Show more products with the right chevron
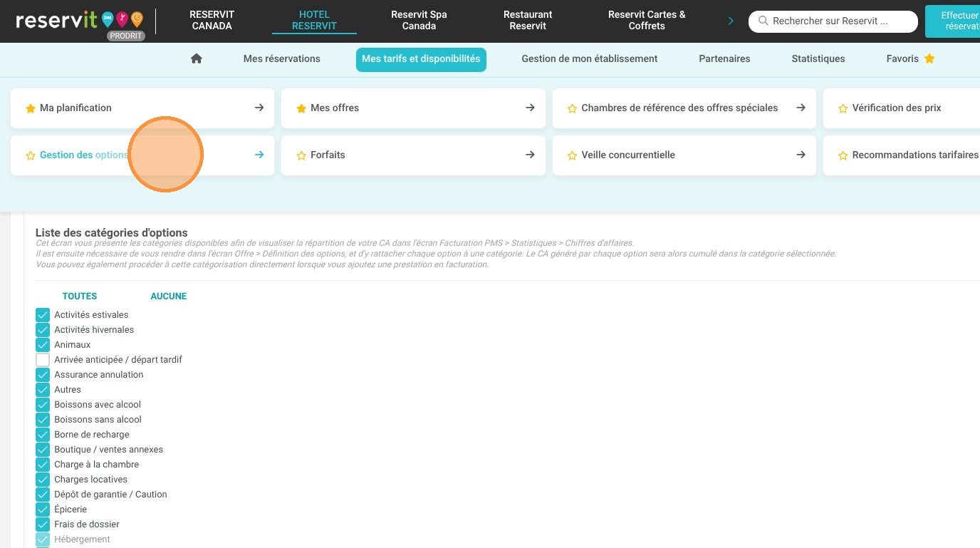The height and width of the screenshot is (548, 980). click(731, 21)
